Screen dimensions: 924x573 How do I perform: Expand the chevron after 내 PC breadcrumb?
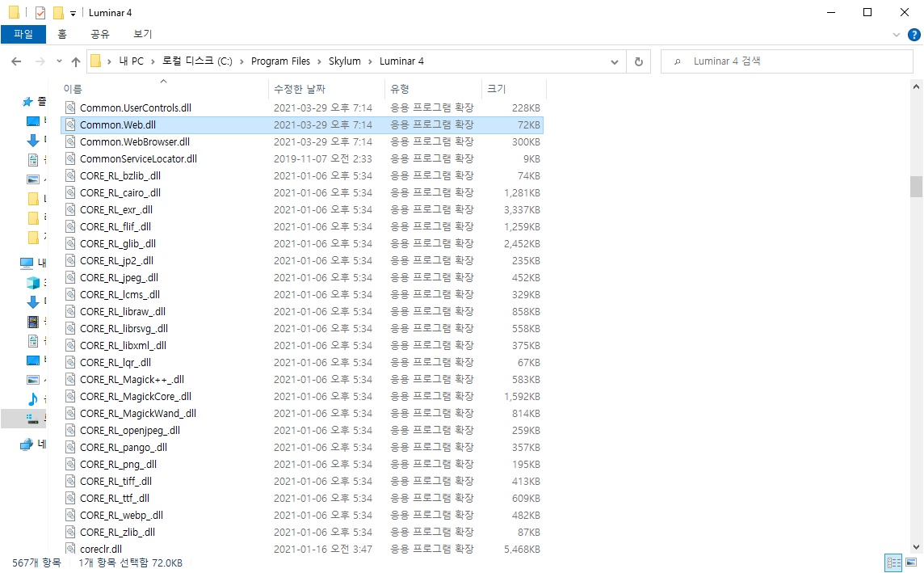click(x=153, y=61)
